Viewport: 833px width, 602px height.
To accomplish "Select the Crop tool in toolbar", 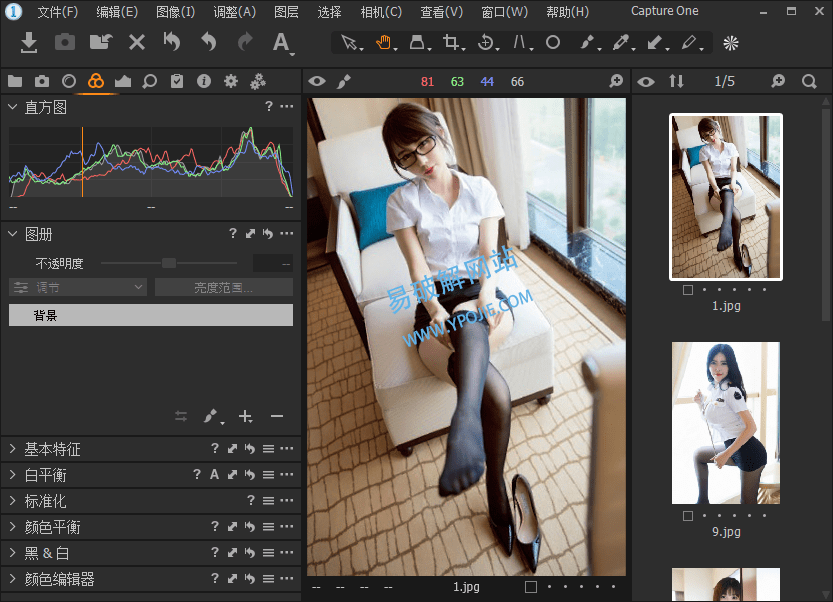I will pos(452,43).
